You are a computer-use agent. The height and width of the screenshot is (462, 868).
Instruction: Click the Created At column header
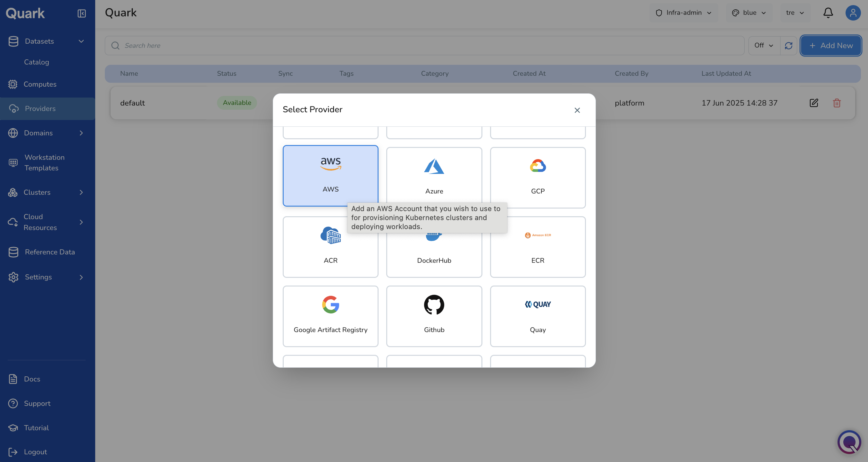(529, 73)
